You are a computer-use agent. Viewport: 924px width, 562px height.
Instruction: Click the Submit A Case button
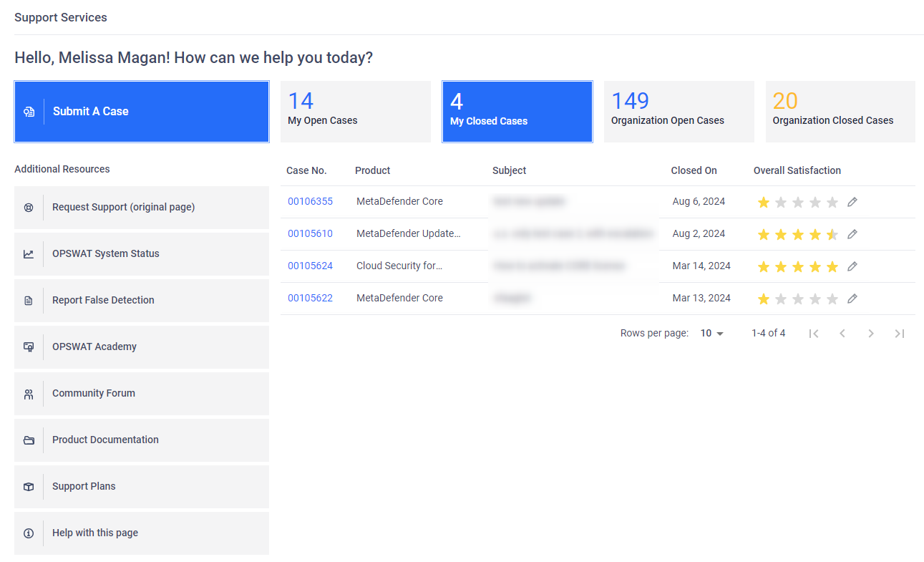(x=142, y=112)
